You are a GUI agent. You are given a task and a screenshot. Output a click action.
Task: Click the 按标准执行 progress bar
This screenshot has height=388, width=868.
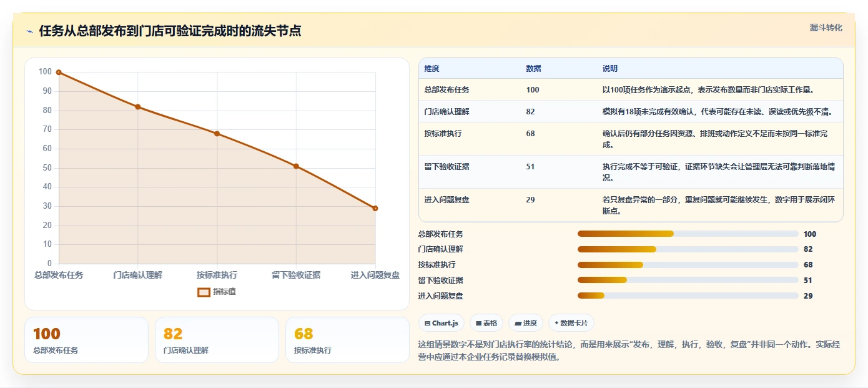click(x=688, y=265)
